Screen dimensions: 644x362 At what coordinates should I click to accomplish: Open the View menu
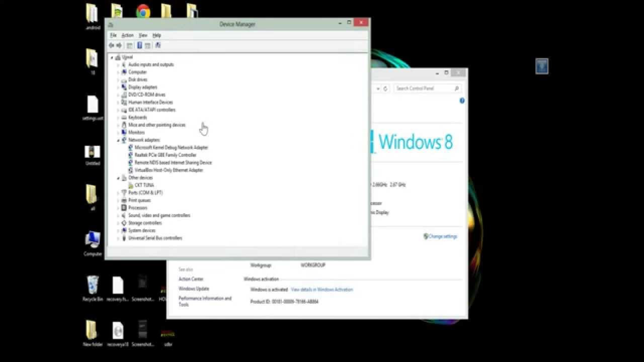click(143, 35)
